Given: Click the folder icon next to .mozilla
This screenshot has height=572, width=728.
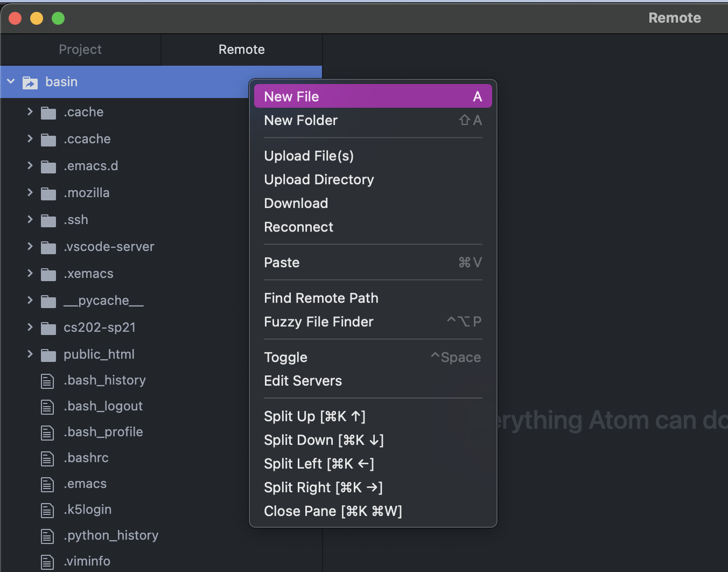Looking at the screenshot, I should click(48, 193).
